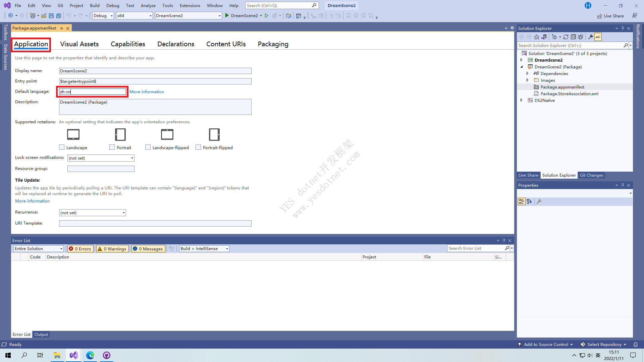Screen dimensions: 644x362
Task: Click the Save All toolbar icon
Action: pyautogui.click(x=59, y=16)
